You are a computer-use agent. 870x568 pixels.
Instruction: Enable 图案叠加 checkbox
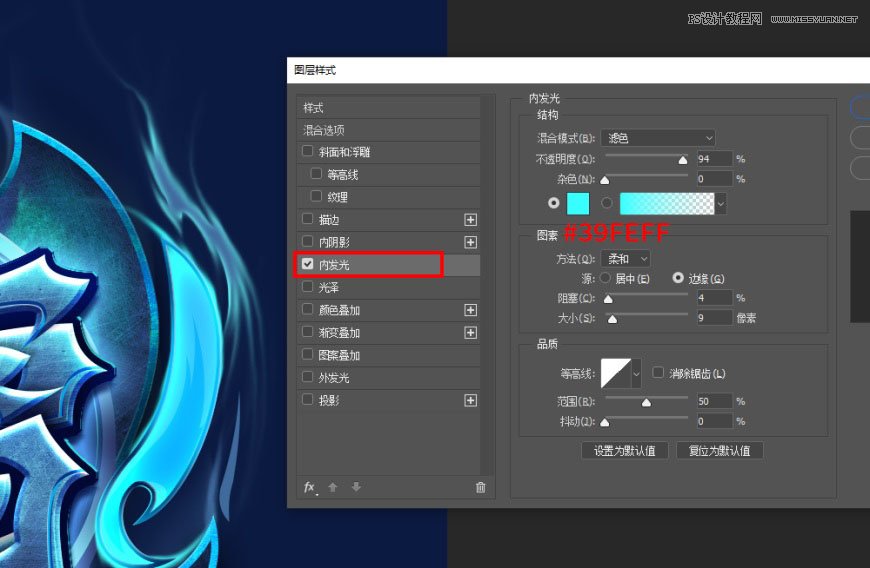click(x=307, y=354)
